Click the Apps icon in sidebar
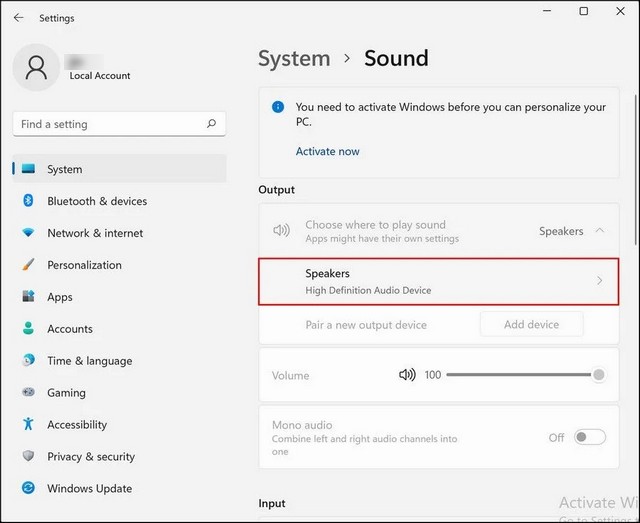The height and width of the screenshot is (523, 640). 28,296
